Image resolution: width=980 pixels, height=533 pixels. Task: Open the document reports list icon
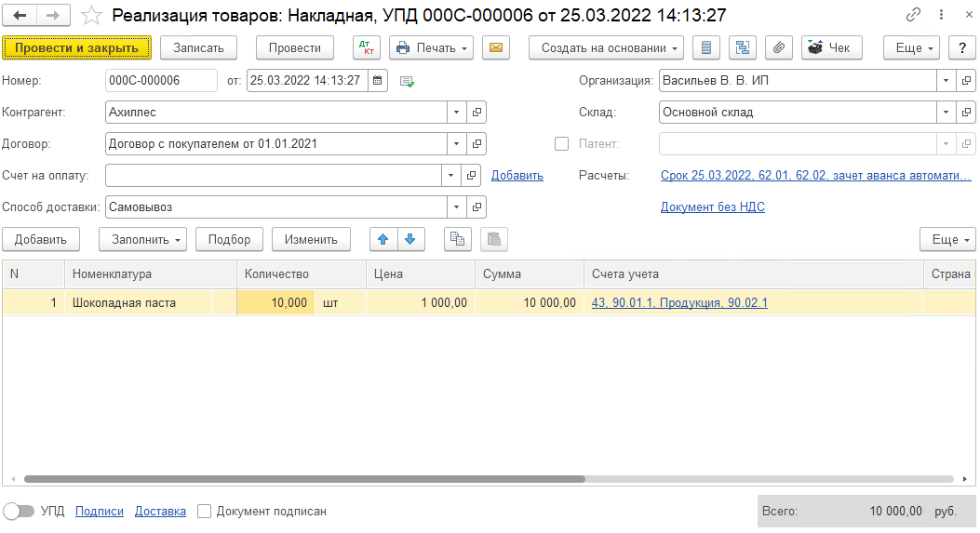point(706,47)
